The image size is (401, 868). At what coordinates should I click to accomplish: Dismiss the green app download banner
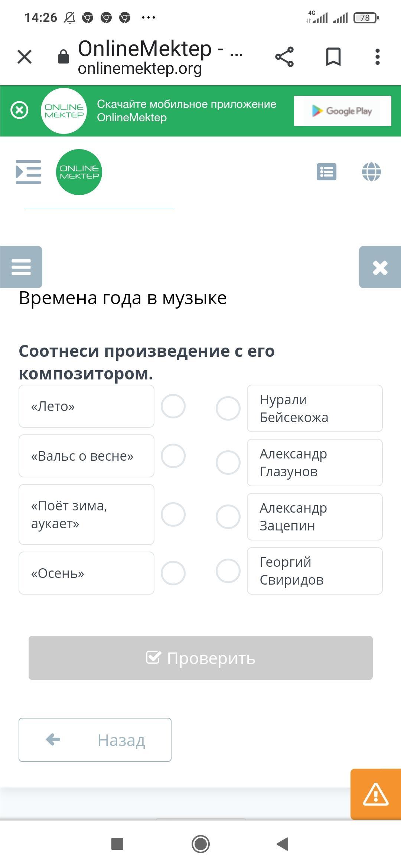19,110
